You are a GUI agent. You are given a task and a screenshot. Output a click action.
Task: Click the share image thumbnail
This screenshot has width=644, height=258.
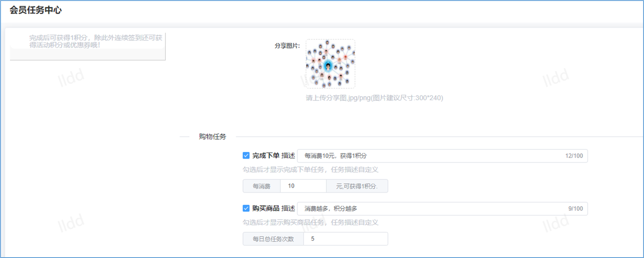[x=330, y=64]
